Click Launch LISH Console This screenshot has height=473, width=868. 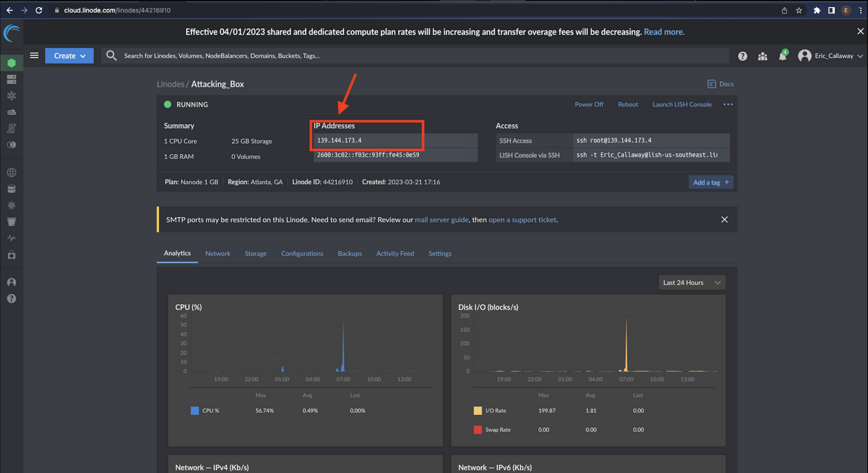pyautogui.click(x=682, y=104)
